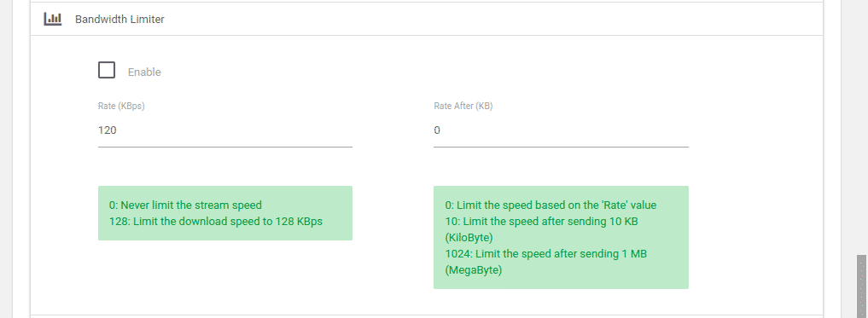Click the hint about the 'Rate' value
Viewport: 868px width, 318px height.
[x=551, y=205]
